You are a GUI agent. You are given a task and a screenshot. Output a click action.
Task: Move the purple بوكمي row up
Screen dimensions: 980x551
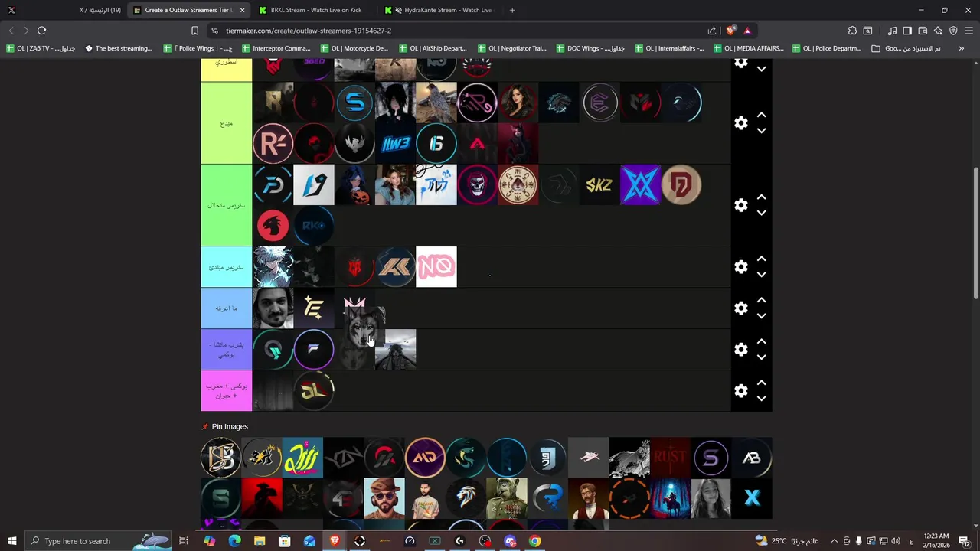(761, 342)
